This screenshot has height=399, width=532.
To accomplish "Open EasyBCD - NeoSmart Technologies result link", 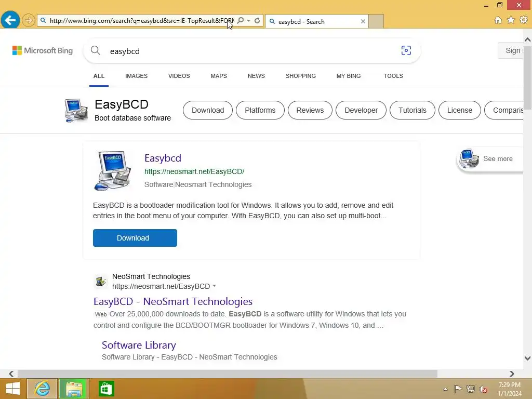I will coord(173,301).
